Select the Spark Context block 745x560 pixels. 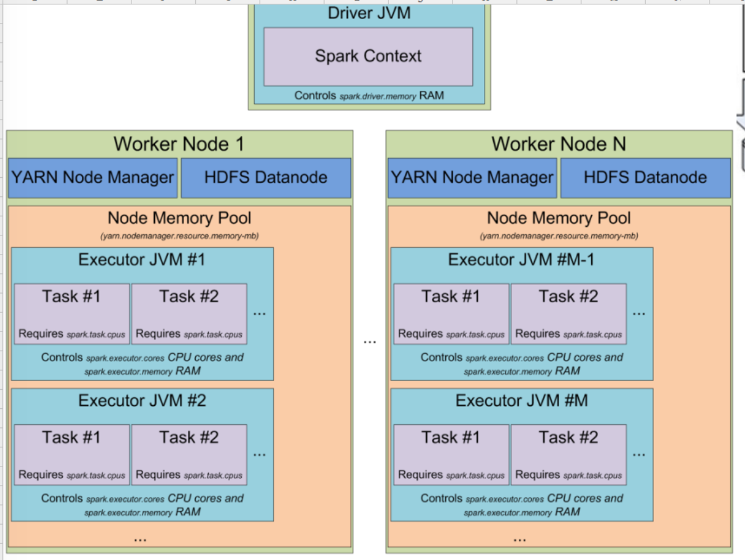coord(369,56)
